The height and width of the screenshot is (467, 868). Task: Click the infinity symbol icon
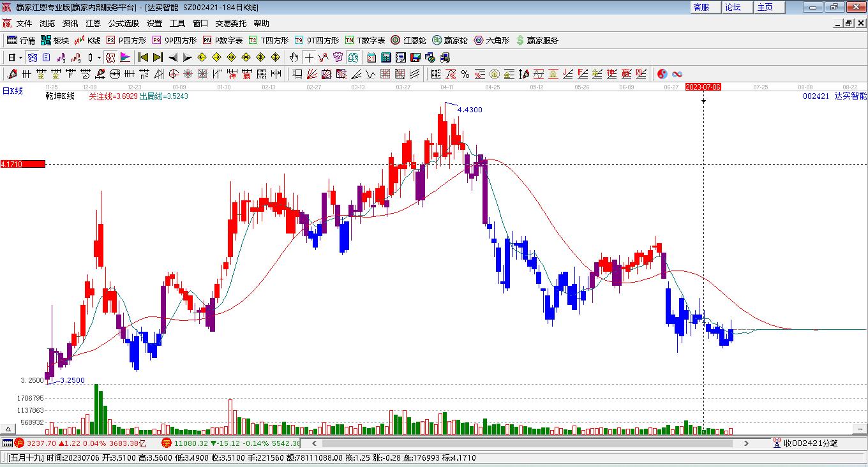[x=677, y=74]
